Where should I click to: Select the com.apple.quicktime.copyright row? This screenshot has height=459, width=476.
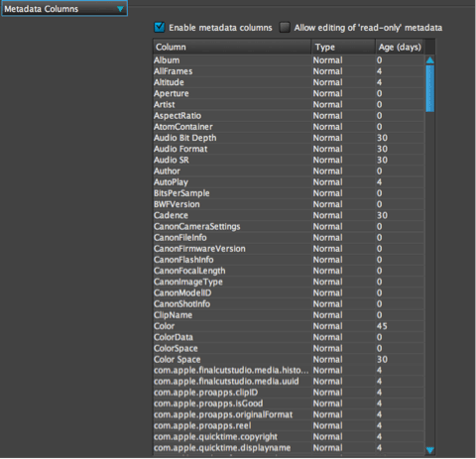(x=289, y=436)
